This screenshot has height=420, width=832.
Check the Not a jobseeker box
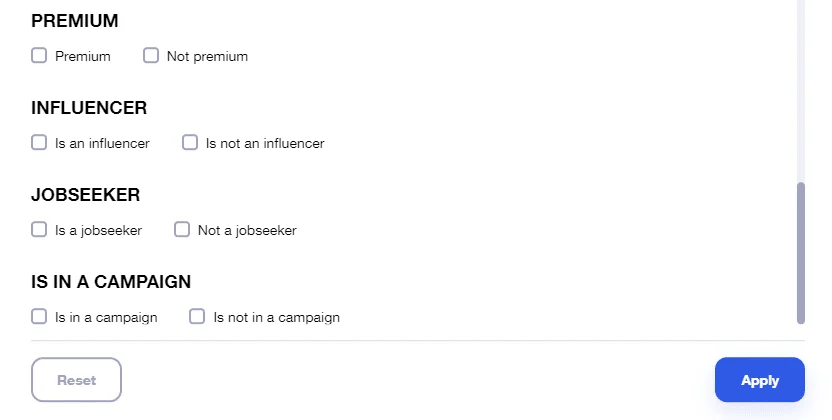(182, 229)
